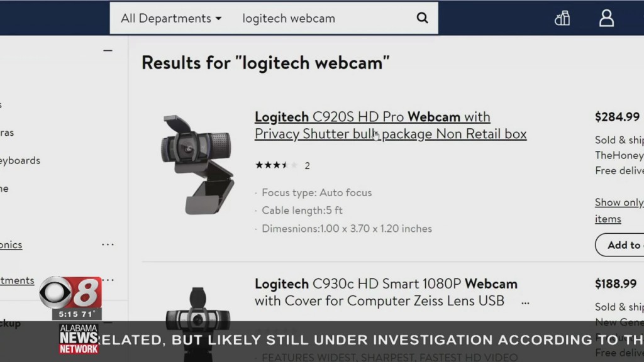Open the Logitech C930c HD Smart Webcam listing

386,292
